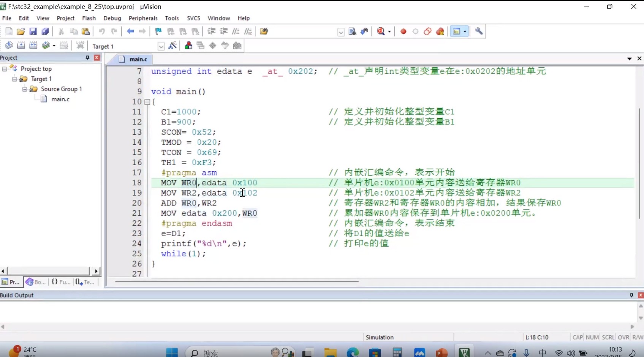Save the current file

pos(33,32)
